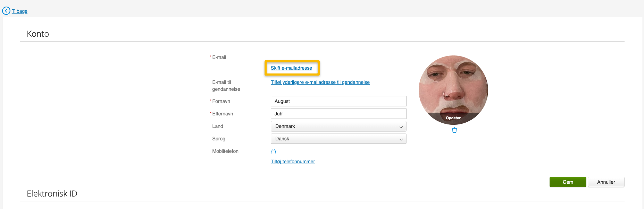This screenshot has width=644, height=209.
Task: Focus the Efternavn field containing Juhl
Action: pyautogui.click(x=338, y=114)
